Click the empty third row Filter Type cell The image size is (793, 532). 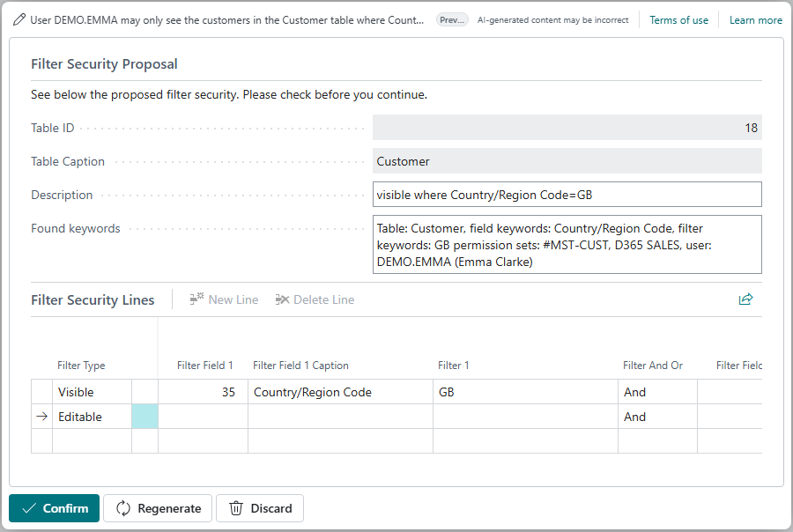(92, 441)
